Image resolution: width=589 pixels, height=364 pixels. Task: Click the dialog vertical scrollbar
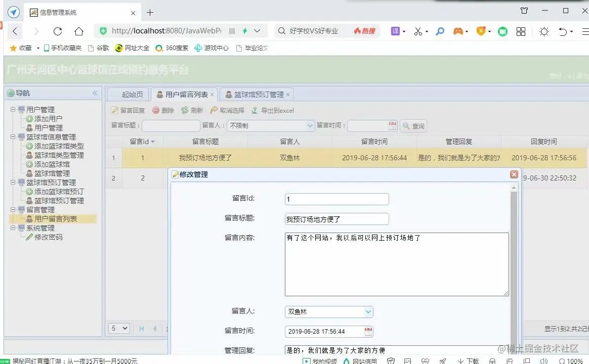(514, 268)
